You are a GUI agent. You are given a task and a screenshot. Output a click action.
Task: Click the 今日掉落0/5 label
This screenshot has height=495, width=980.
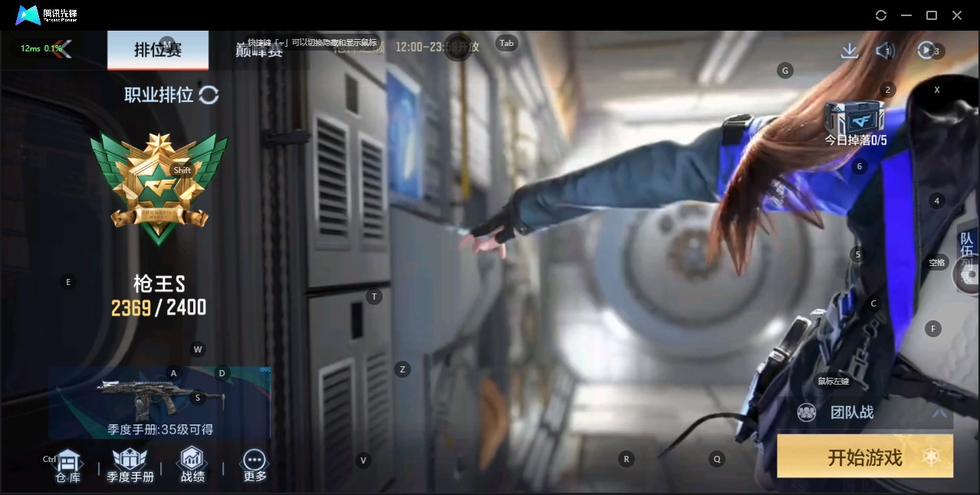pyautogui.click(x=856, y=141)
